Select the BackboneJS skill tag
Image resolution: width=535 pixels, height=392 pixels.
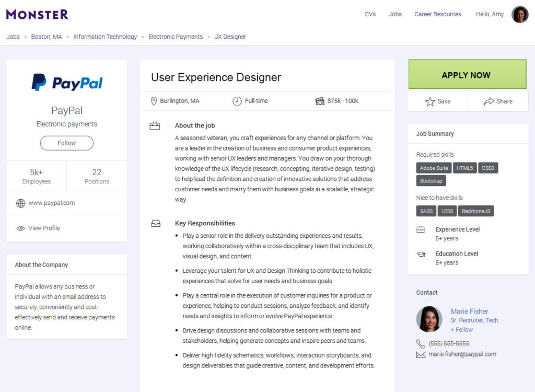476,211
